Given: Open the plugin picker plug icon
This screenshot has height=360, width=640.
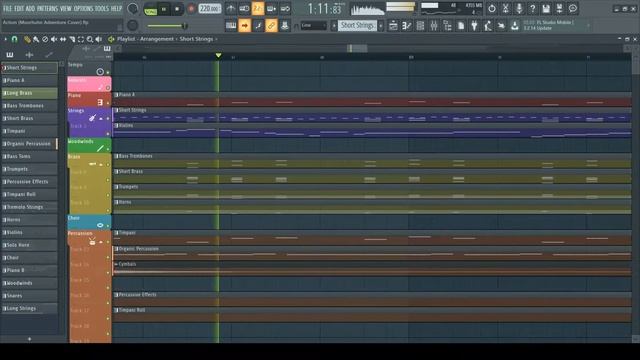Looking at the screenshot, I should (x=474, y=26).
